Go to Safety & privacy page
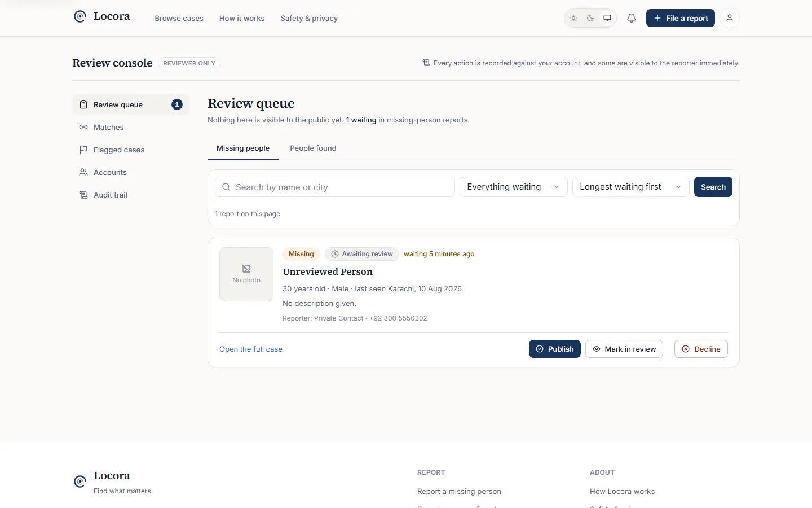The height and width of the screenshot is (508, 812). (x=309, y=18)
